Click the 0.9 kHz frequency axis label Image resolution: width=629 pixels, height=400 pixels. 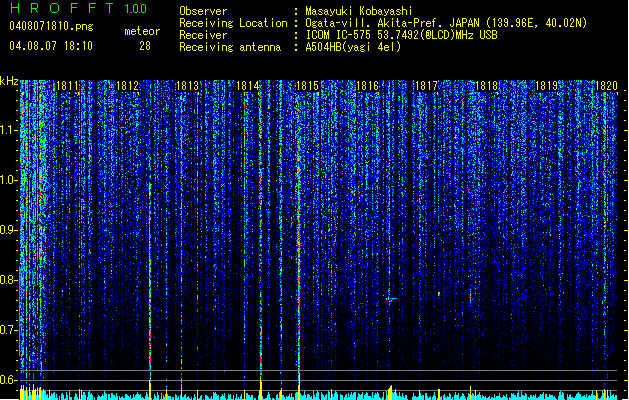pos(8,230)
